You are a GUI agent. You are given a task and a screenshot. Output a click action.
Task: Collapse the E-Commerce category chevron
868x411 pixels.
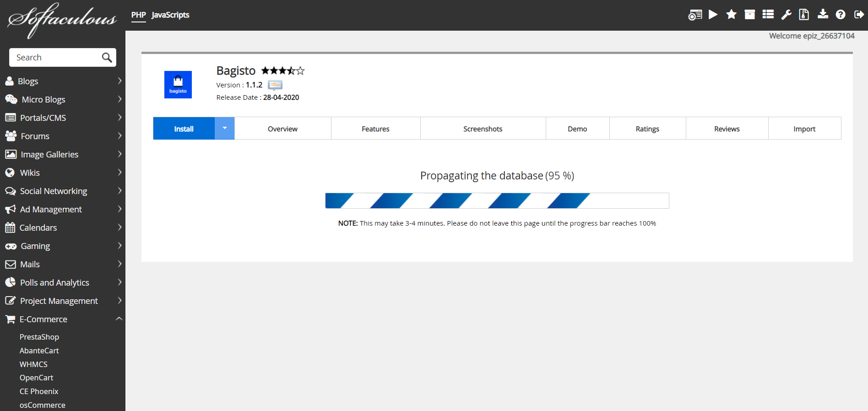pyautogui.click(x=119, y=319)
